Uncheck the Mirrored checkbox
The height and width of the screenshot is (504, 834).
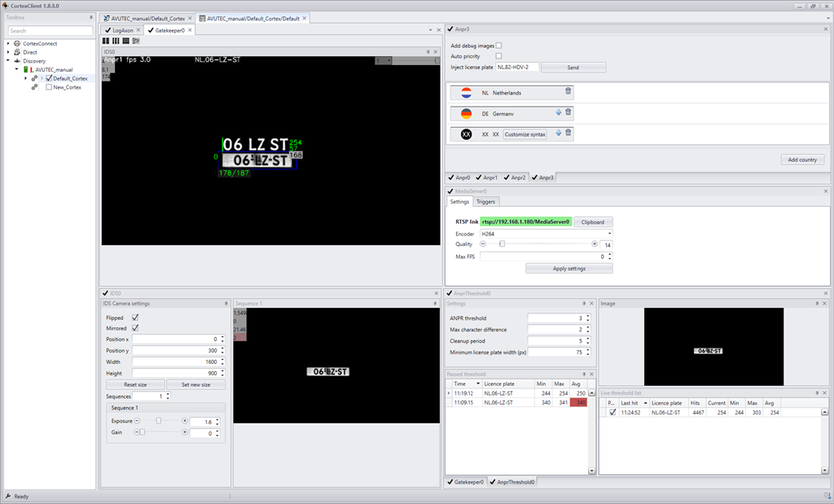tap(135, 328)
